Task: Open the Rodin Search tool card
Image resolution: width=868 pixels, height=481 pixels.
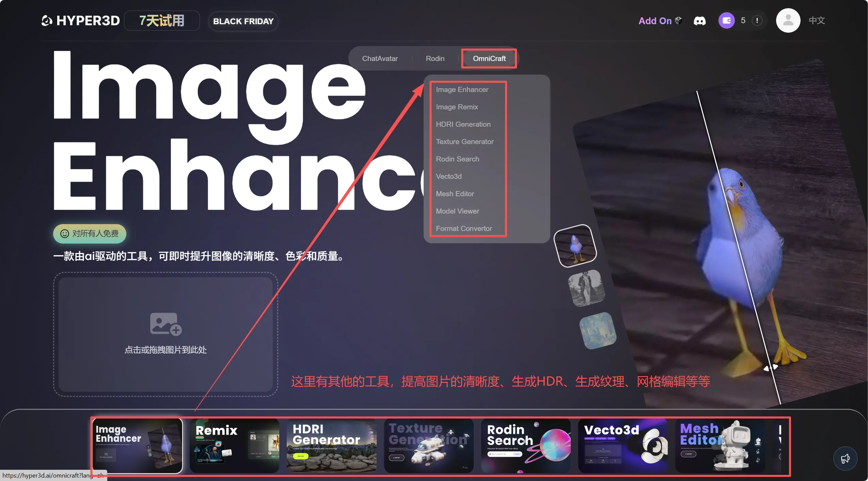Action: [525, 446]
